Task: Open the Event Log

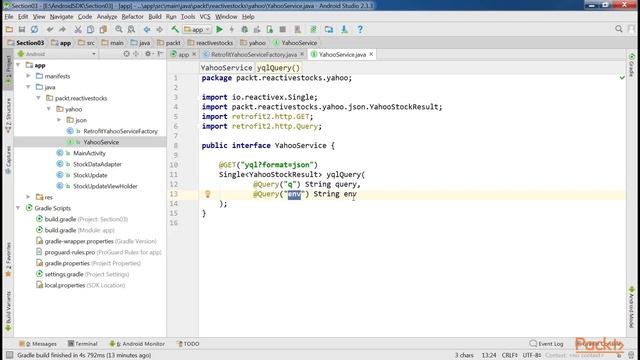Action: (x=547, y=344)
